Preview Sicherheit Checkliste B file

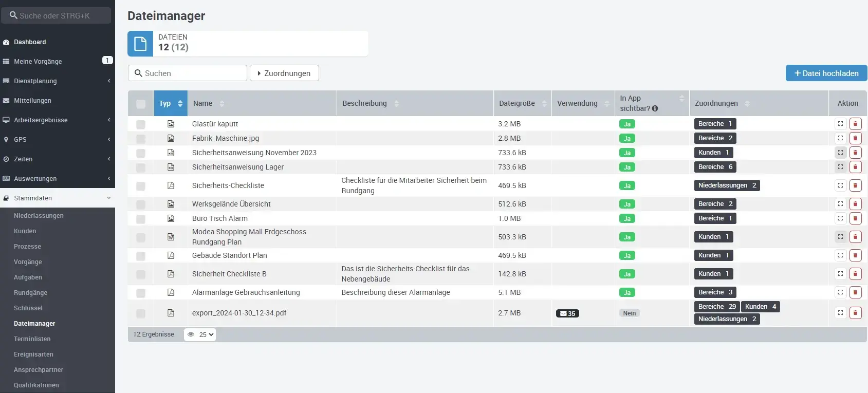pyautogui.click(x=840, y=274)
